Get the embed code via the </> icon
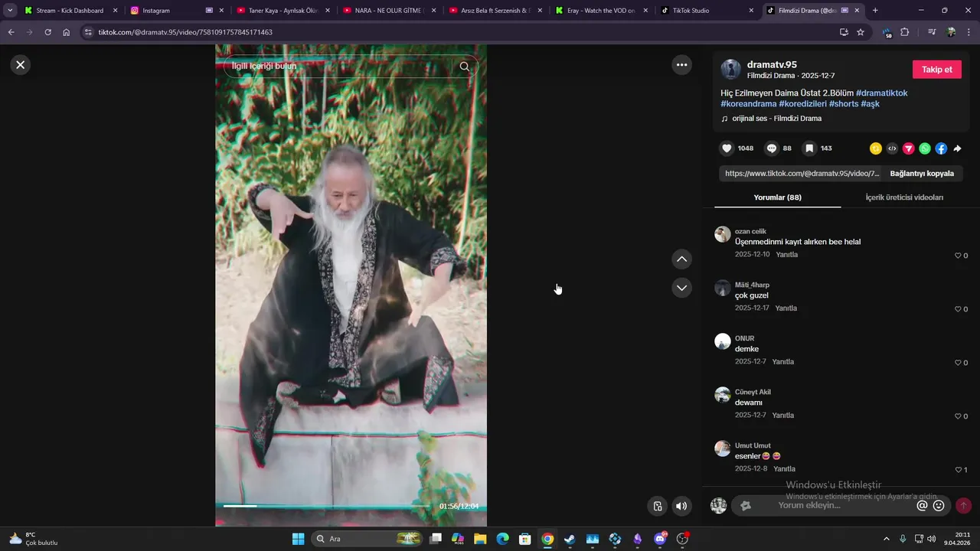This screenshot has height=551, width=980. (892, 148)
